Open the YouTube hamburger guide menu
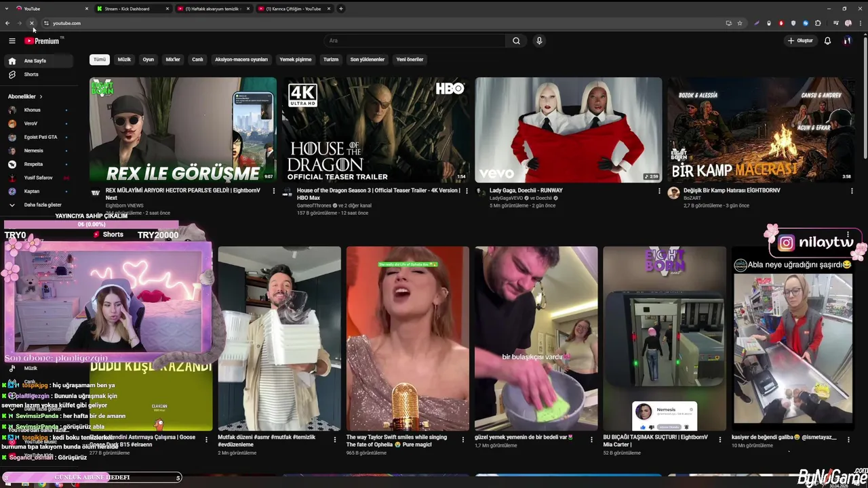 point(12,41)
